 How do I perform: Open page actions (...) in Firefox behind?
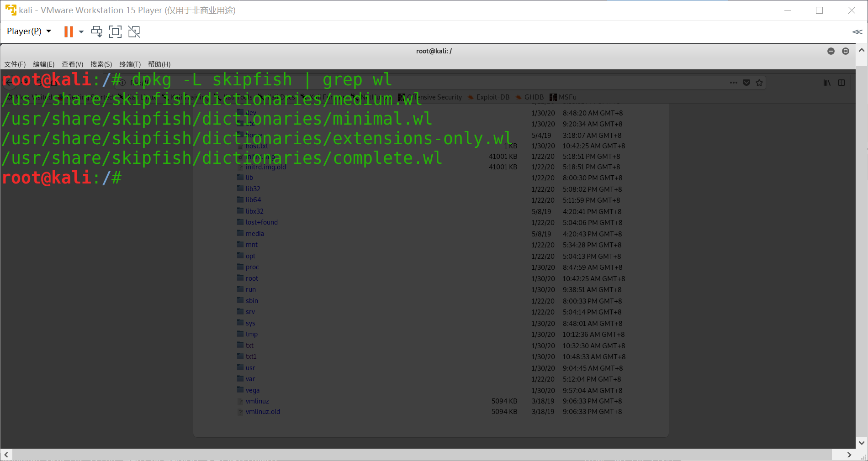pyautogui.click(x=734, y=83)
